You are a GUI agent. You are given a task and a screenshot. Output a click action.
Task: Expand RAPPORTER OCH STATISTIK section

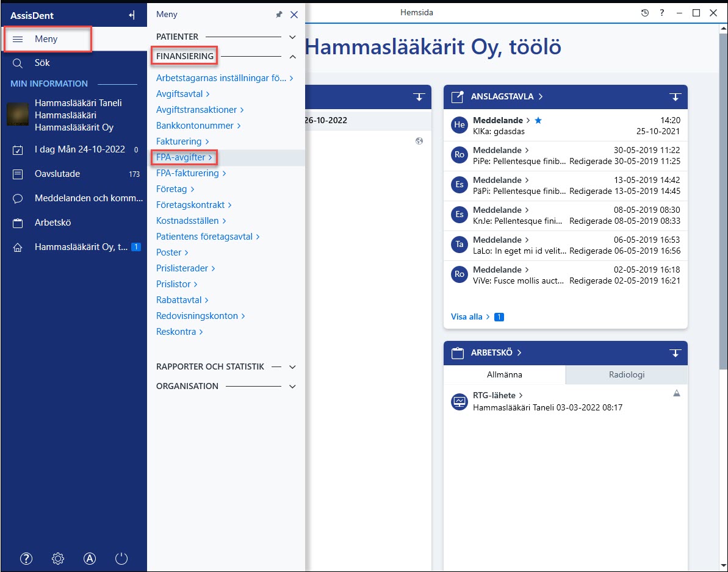pyautogui.click(x=292, y=367)
